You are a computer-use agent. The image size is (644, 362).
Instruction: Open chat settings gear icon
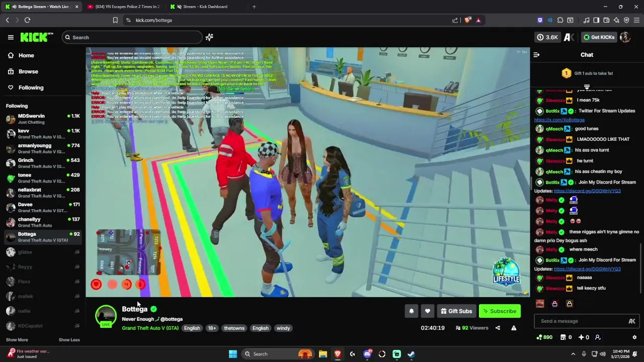pos(634,337)
